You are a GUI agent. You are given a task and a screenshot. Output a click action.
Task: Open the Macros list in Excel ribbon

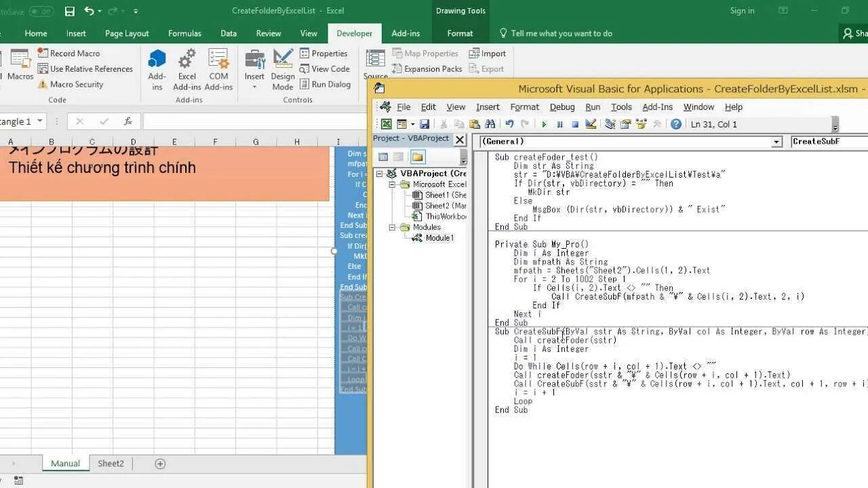(20, 66)
